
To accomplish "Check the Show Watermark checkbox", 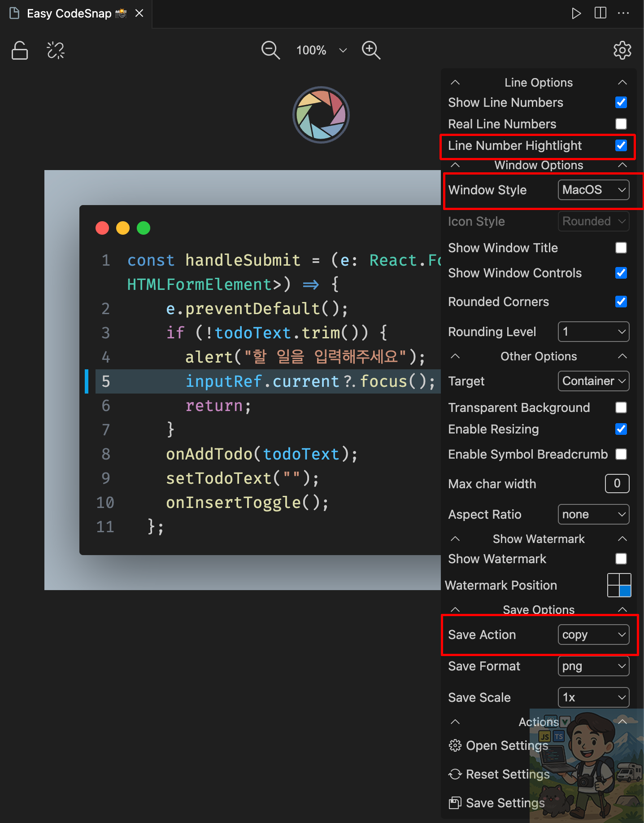I will [621, 559].
